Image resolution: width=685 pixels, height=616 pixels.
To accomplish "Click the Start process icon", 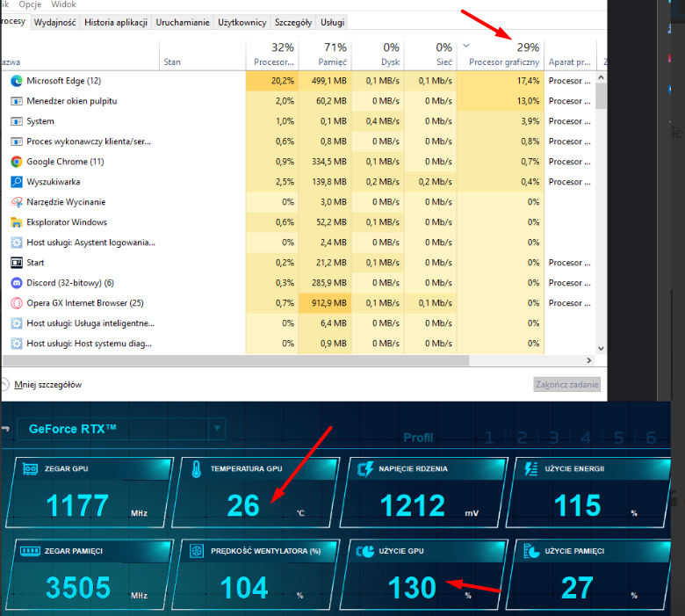I will point(17,263).
